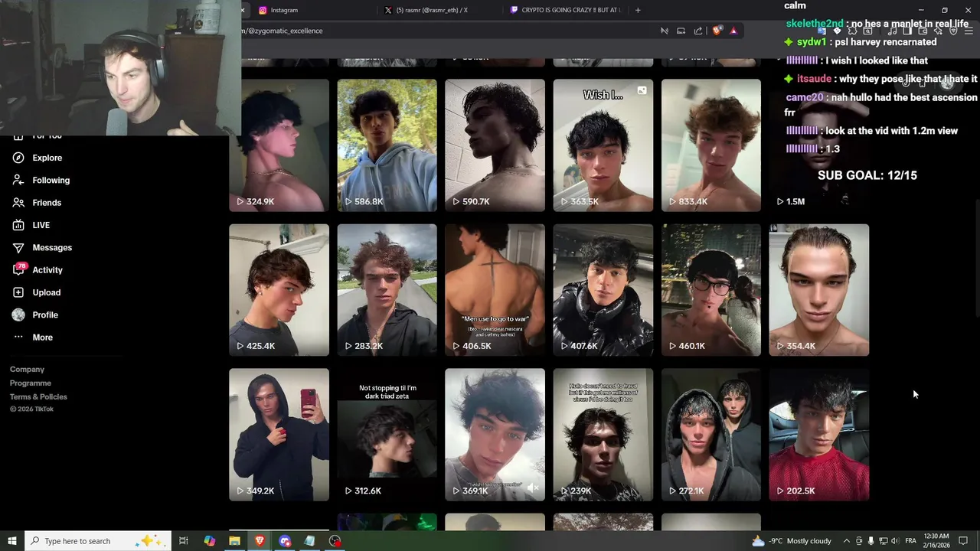980x551 pixels.
Task: Go to Profile in the sidebar
Action: coord(34,315)
